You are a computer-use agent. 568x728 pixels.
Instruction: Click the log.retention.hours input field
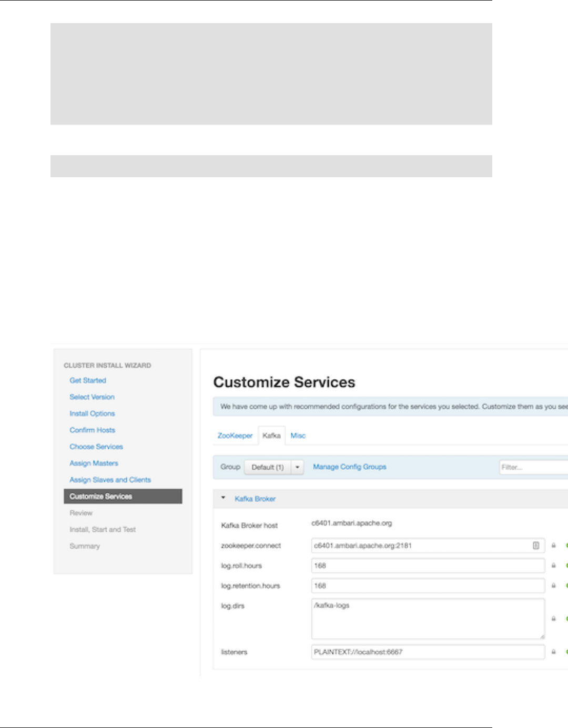[x=428, y=585]
